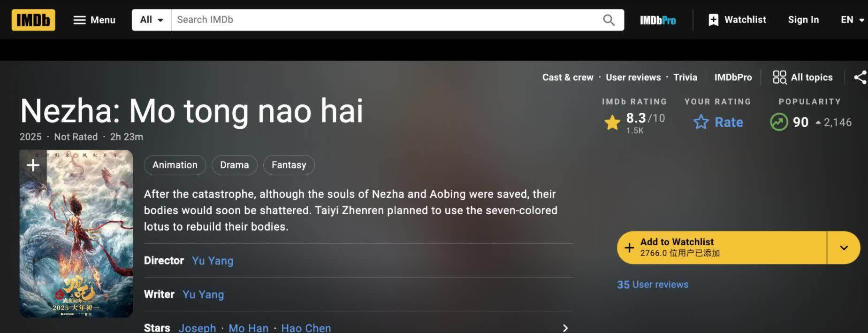This screenshot has width=868, height=333.
Task: Open All topics grid icon
Action: (779, 77)
